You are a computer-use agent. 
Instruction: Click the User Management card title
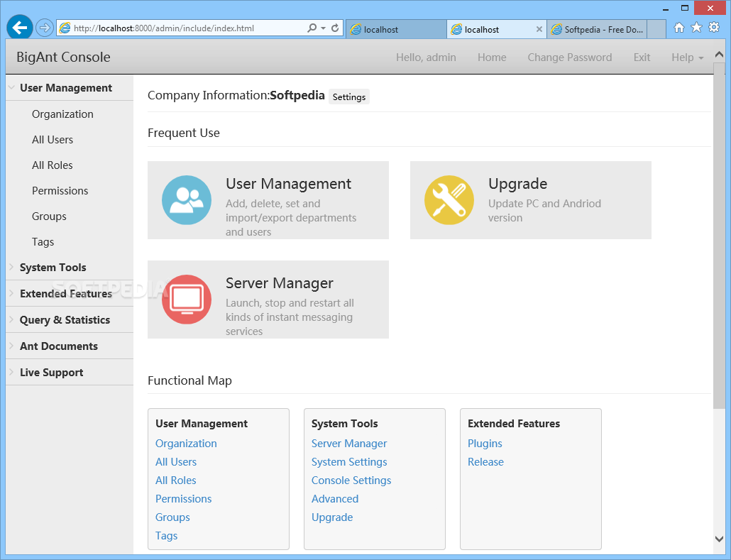tap(288, 184)
